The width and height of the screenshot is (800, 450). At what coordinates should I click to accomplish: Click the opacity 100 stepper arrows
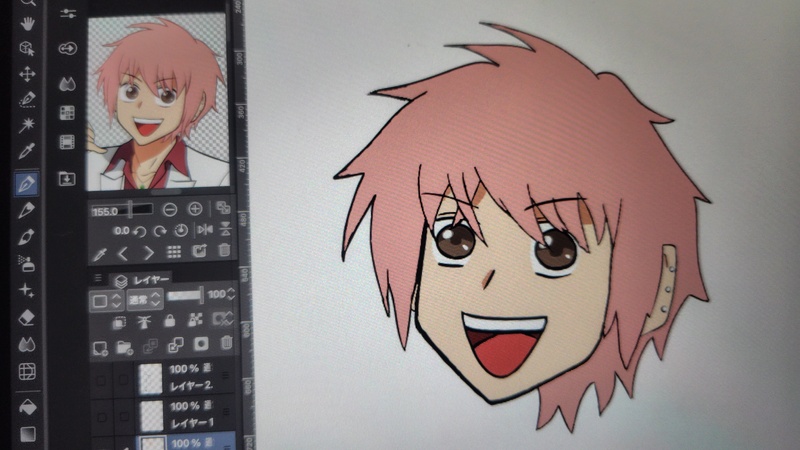[231, 293]
